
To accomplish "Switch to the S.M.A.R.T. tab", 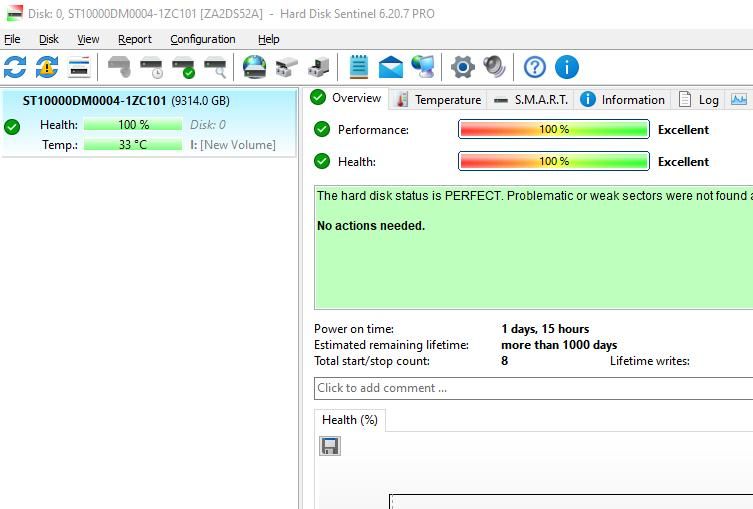I will 531,100.
